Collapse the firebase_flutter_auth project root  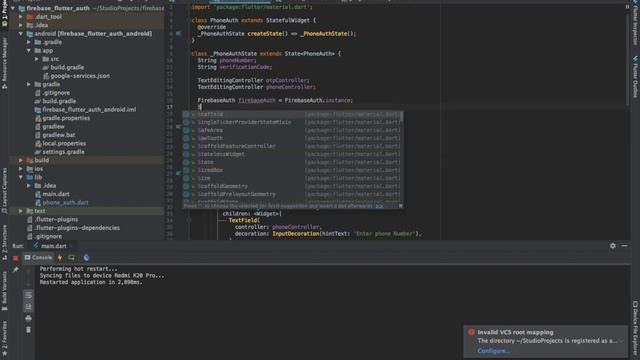coord(13,8)
